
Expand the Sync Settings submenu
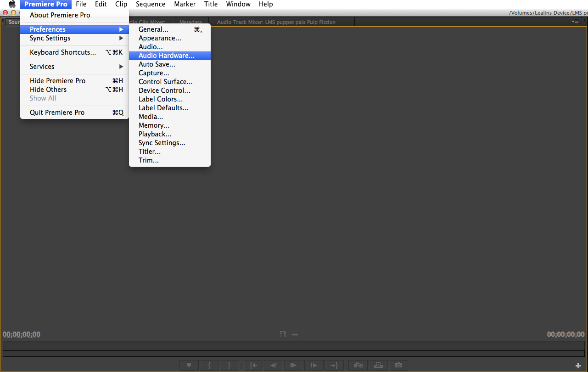74,38
